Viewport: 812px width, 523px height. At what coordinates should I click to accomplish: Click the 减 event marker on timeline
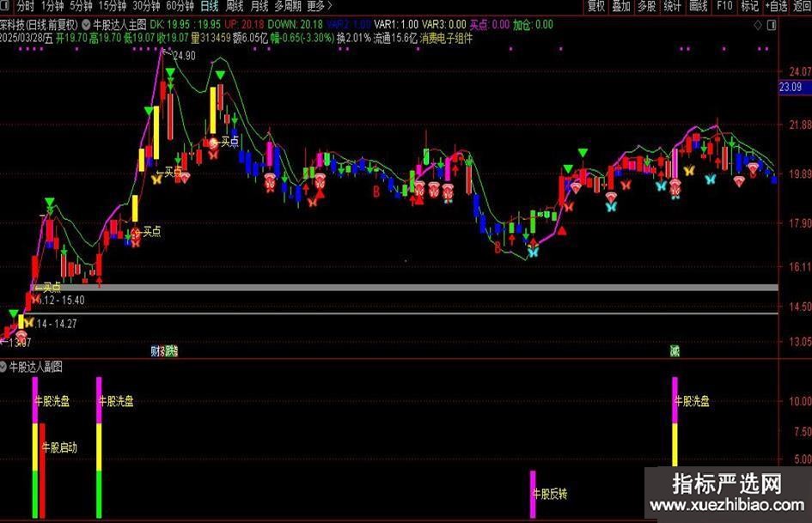675,351
